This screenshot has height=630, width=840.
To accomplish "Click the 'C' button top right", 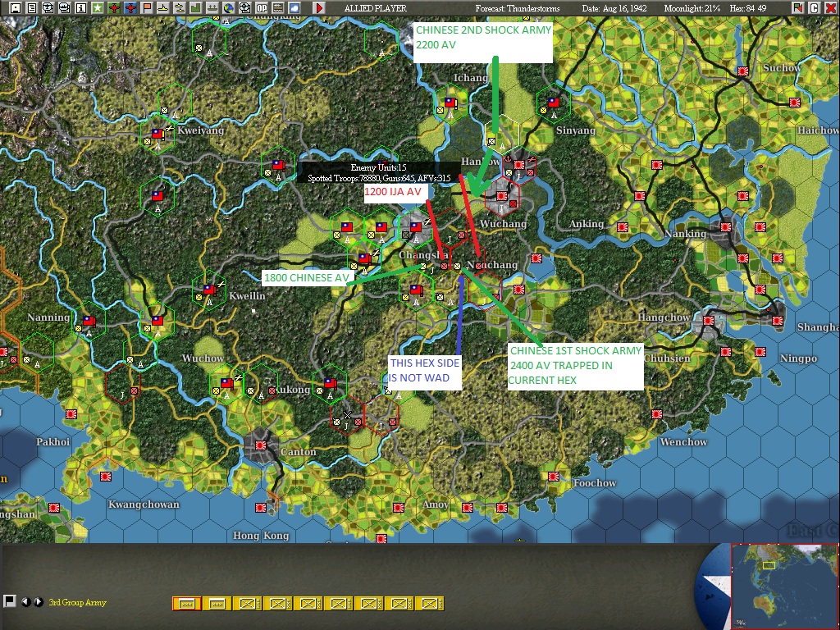I will pyautogui.click(x=814, y=8).
